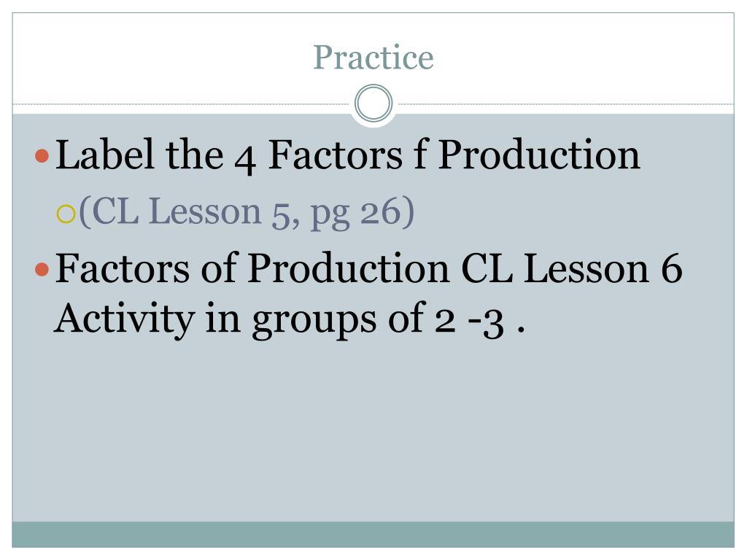Click the dashed divider right of the circle
This screenshot has width=747, height=560.
(x=565, y=104)
